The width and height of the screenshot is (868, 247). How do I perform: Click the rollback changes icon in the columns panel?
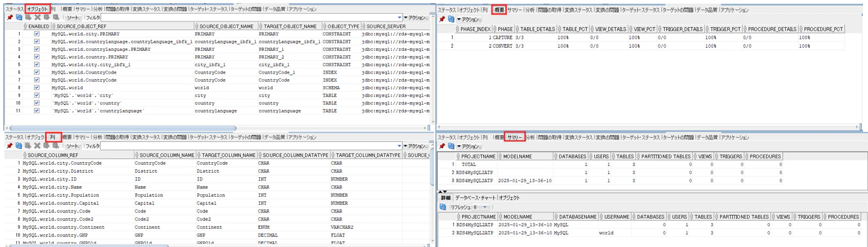[x=55, y=146]
